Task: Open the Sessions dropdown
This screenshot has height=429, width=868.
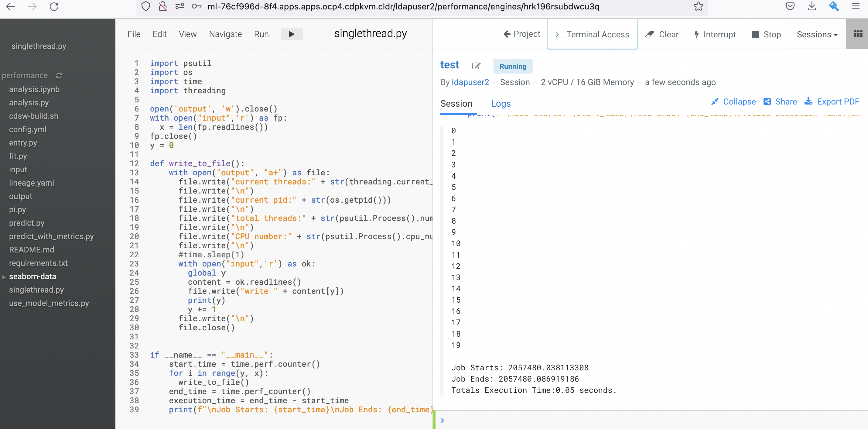Action: [817, 34]
